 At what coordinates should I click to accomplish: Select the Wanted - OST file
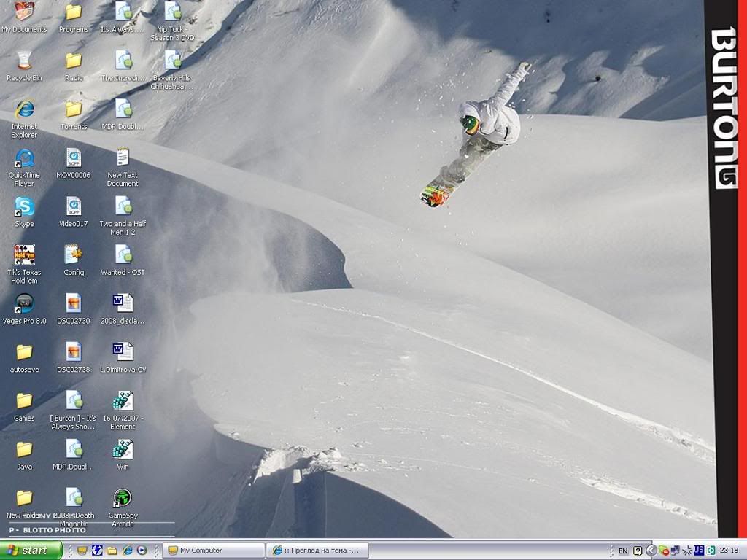pos(123,260)
